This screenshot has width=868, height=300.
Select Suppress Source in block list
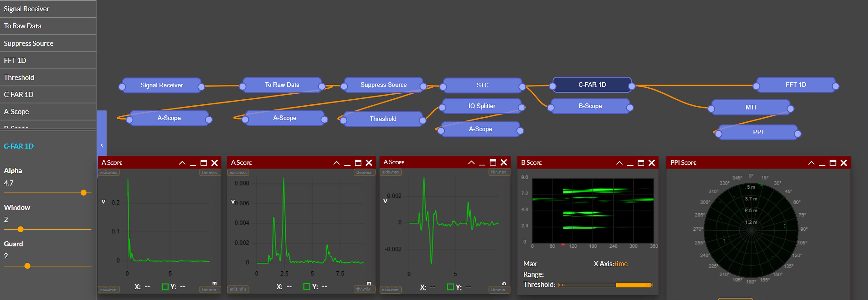(x=29, y=43)
